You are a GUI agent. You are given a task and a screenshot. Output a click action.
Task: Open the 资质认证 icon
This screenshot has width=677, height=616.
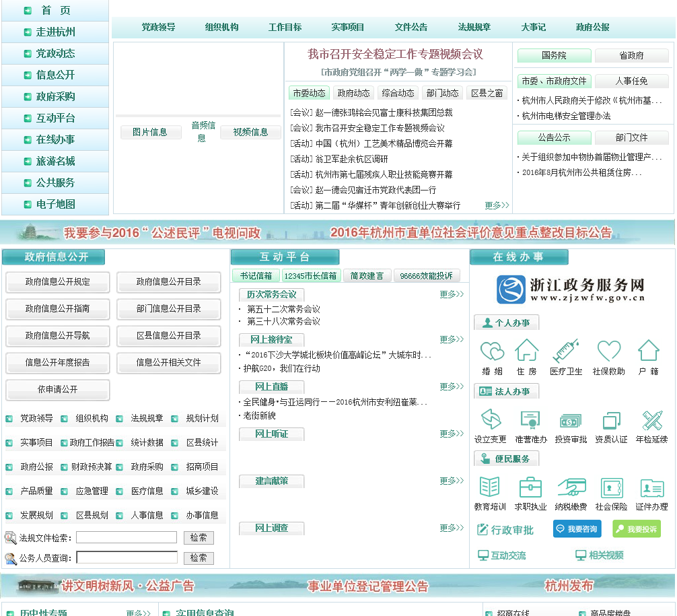point(611,420)
